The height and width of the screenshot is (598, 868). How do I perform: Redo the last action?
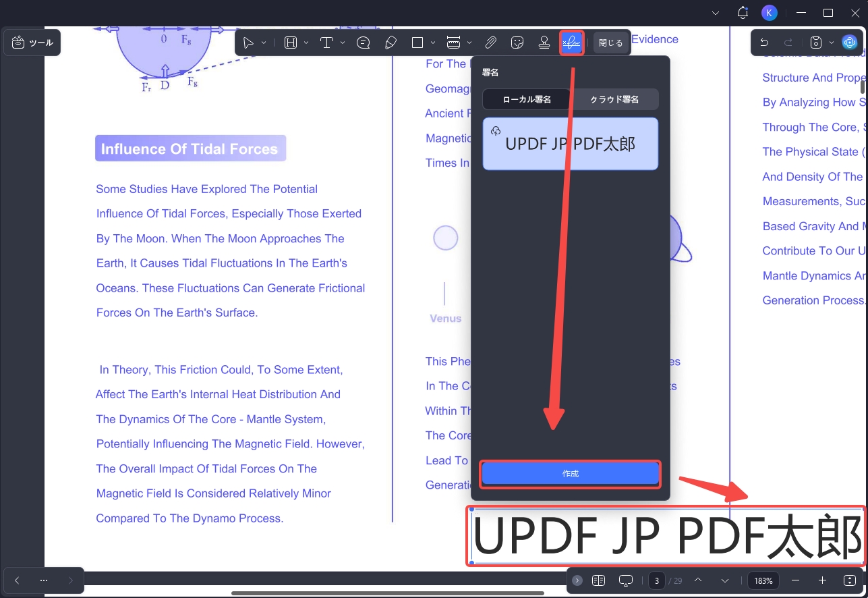click(788, 43)
